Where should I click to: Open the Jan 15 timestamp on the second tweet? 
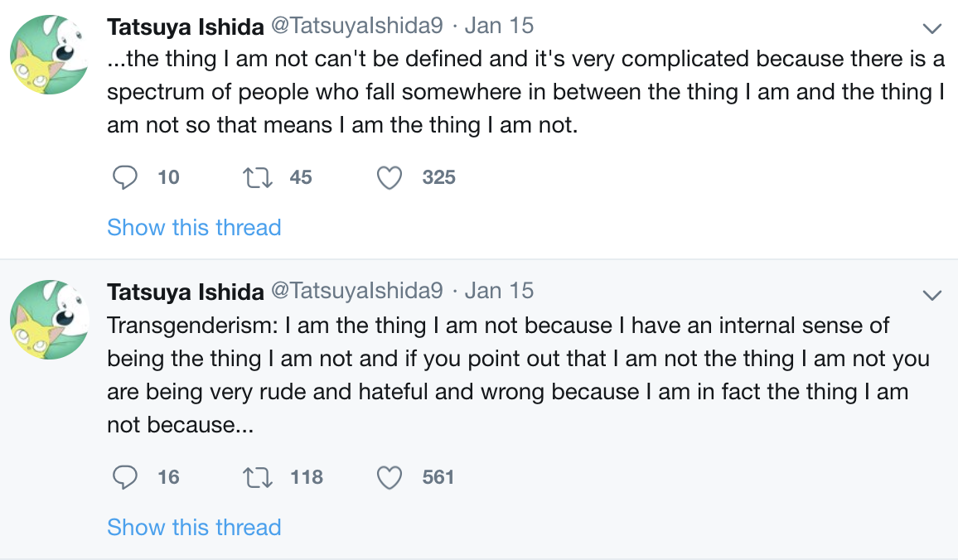(x=499, y=291)
